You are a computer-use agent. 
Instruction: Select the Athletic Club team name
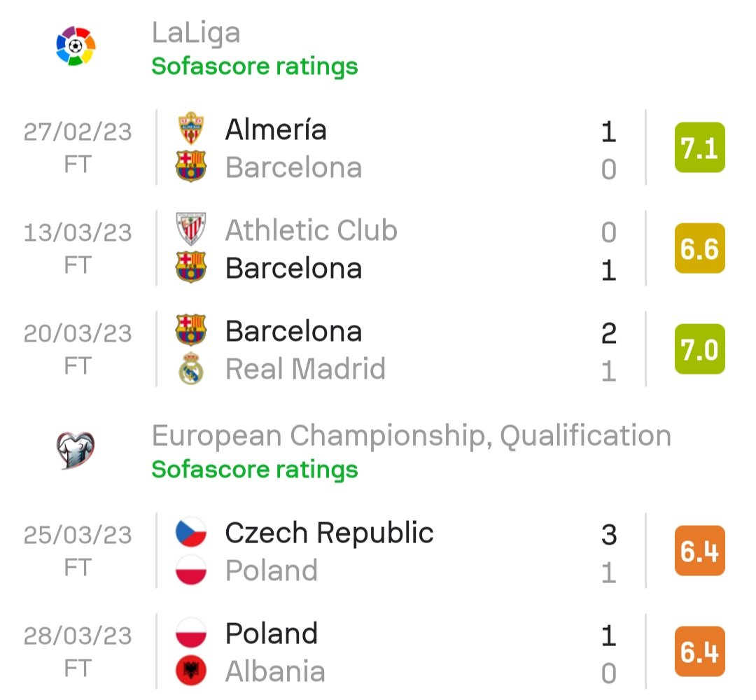click(x=311, y=230)
